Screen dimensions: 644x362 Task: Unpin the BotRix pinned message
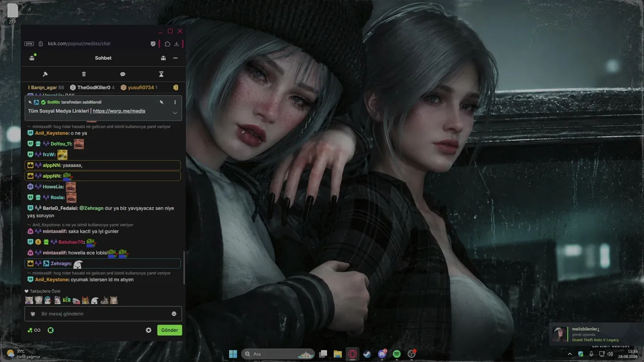(x=162, y=102)
